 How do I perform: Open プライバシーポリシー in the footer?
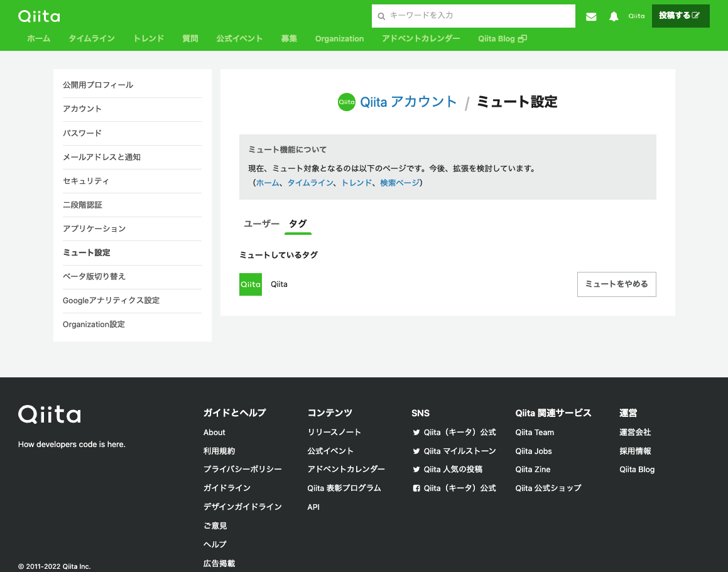[x=242, y=469]
